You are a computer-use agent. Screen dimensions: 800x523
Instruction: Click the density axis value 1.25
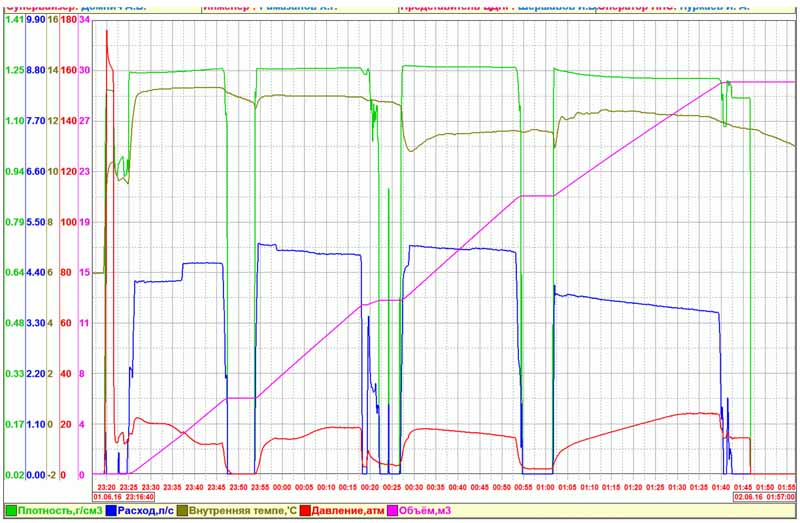(14, 70)
